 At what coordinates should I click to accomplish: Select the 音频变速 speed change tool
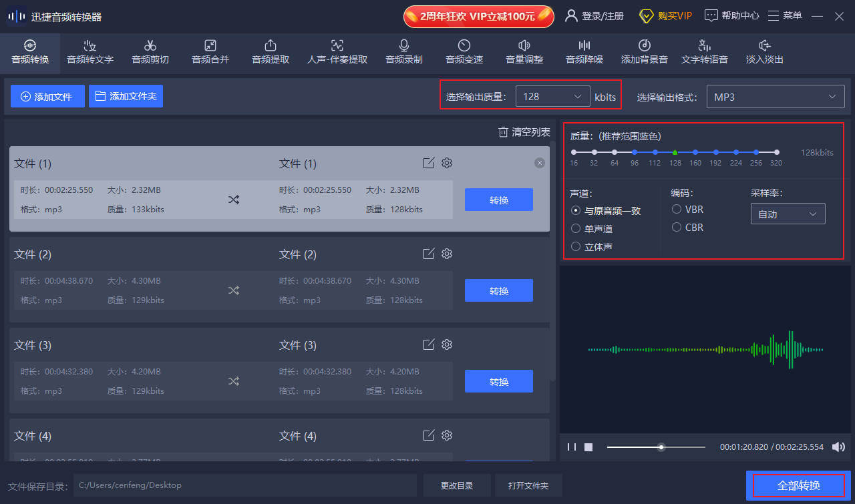pyautogui.click(x=464, y=53)
